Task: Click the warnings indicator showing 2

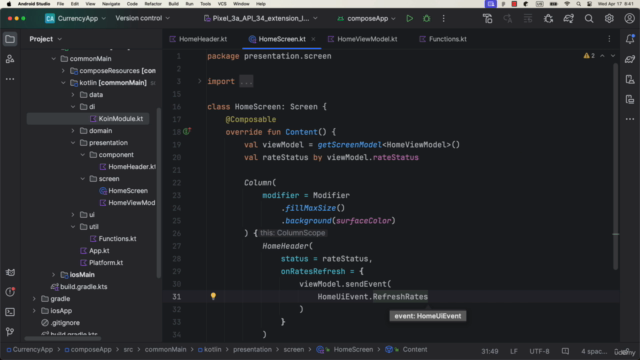Action: [x=589, y=56]
